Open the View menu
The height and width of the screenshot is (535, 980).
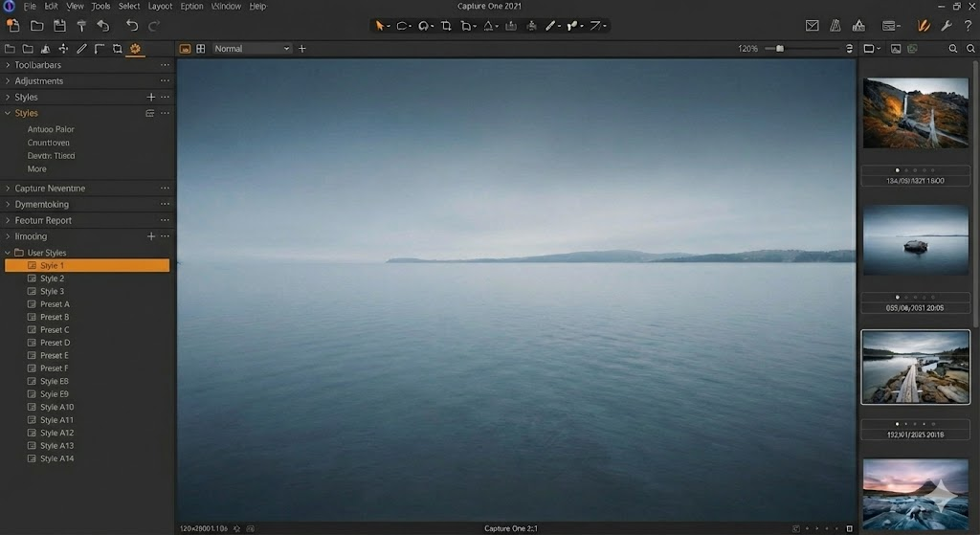point(75,7)
